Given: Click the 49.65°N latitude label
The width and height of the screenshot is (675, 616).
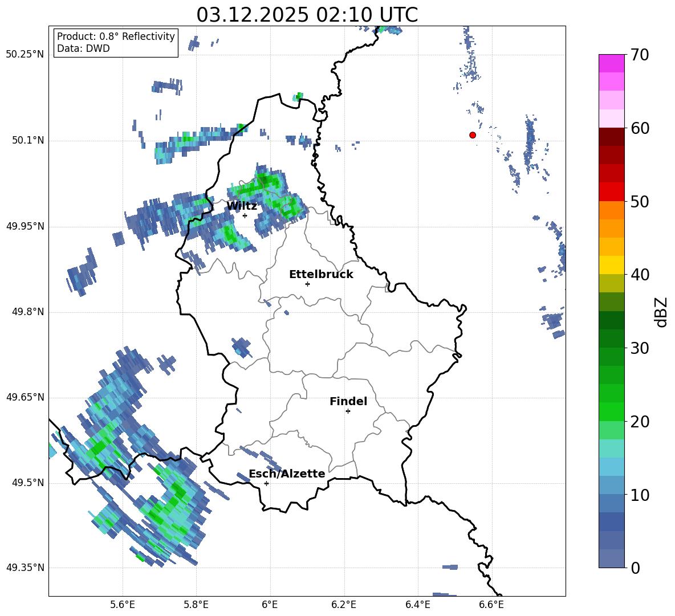Looking at the screenshot, I should [x=25, y=397].
